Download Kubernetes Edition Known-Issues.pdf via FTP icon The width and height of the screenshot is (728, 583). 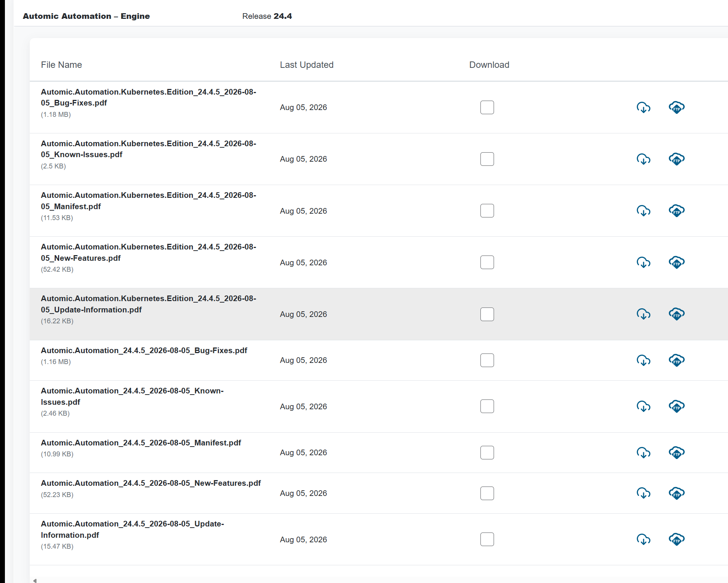(677, 159)
